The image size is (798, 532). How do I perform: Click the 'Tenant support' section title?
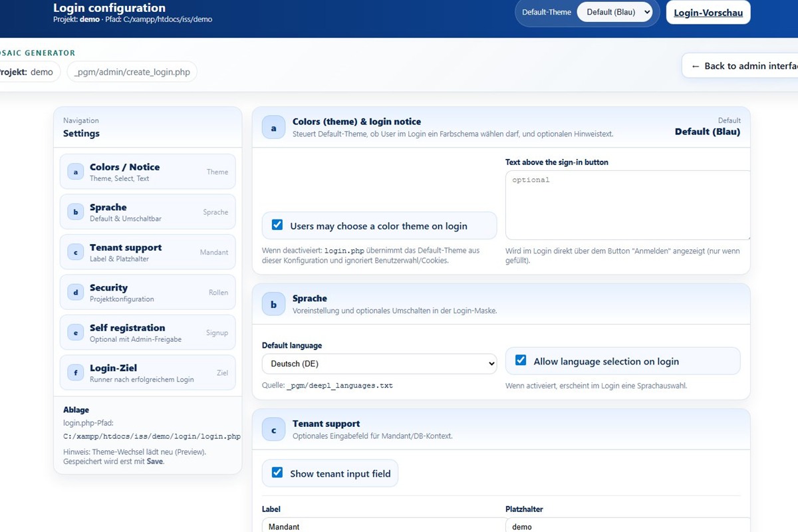[x=326, y=424]
